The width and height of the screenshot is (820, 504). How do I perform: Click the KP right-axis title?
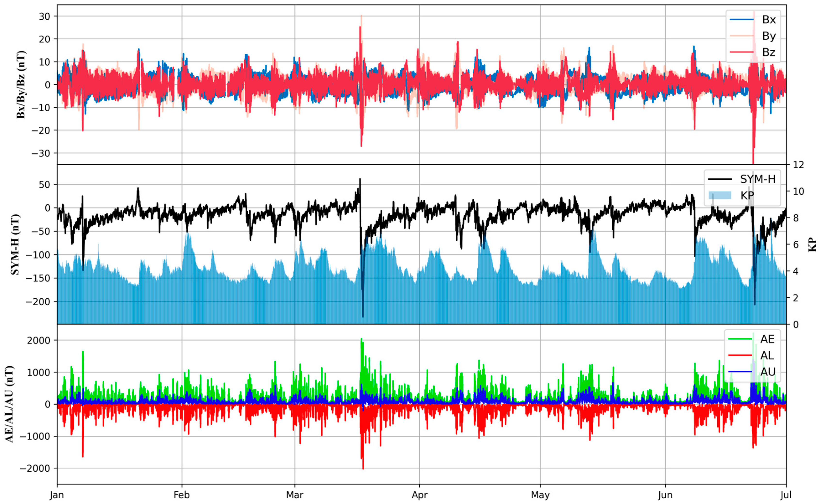point(813,244)
